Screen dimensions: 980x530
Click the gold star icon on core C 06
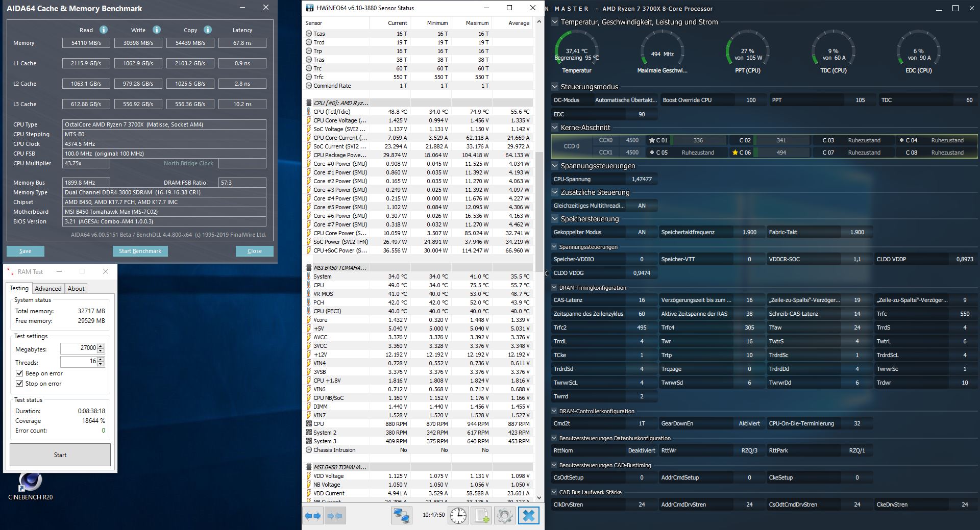[x=735, y=153]
